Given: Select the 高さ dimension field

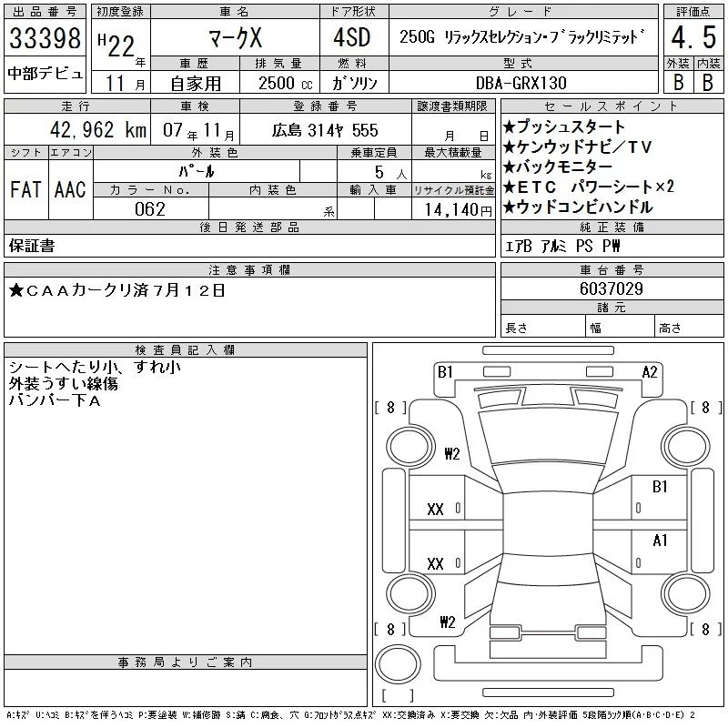Looking at the screenshot, I should (x=690, y=328).
